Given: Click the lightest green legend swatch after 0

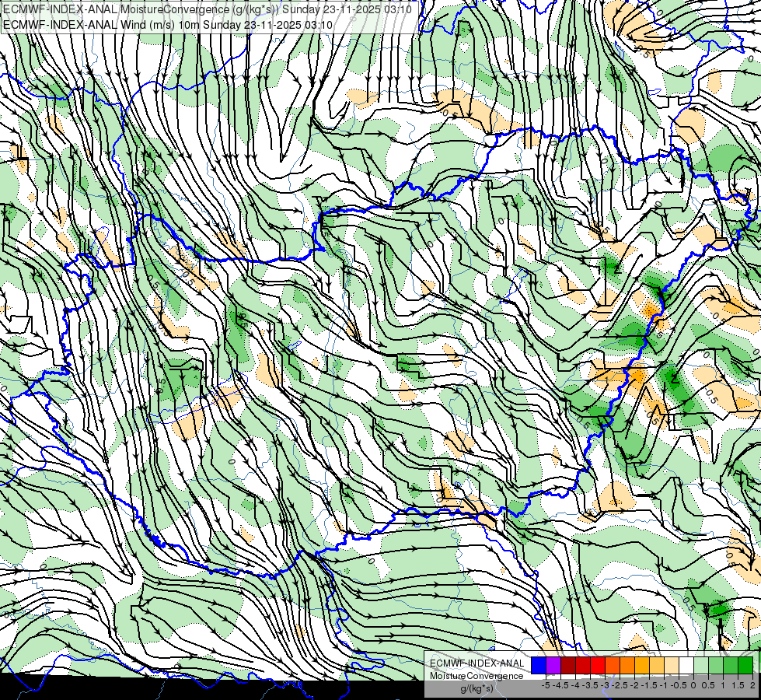Looking at the screenshot, I should 701,665.
